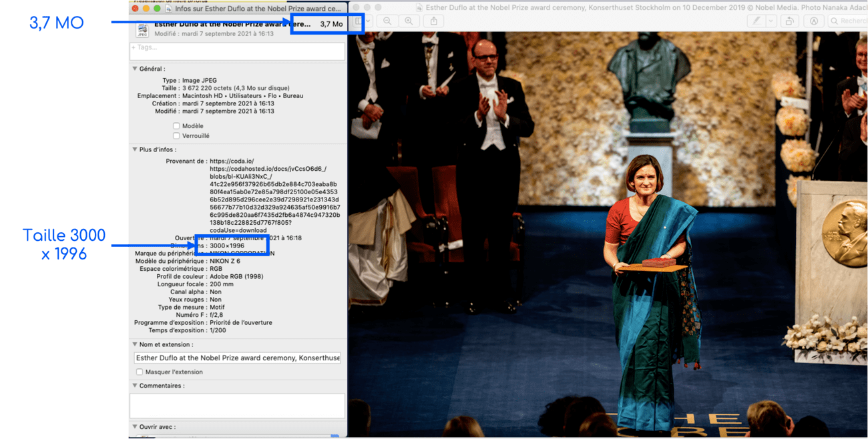Select the 'Image JPEG' type value
Screen dimensions: 868x439
pos(199,80)
